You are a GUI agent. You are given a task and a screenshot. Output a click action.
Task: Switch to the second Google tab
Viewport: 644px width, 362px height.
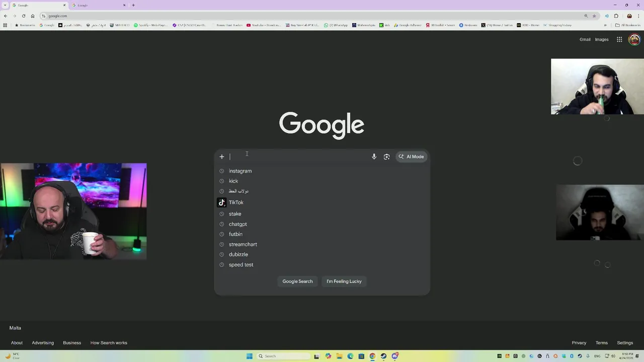99,5
